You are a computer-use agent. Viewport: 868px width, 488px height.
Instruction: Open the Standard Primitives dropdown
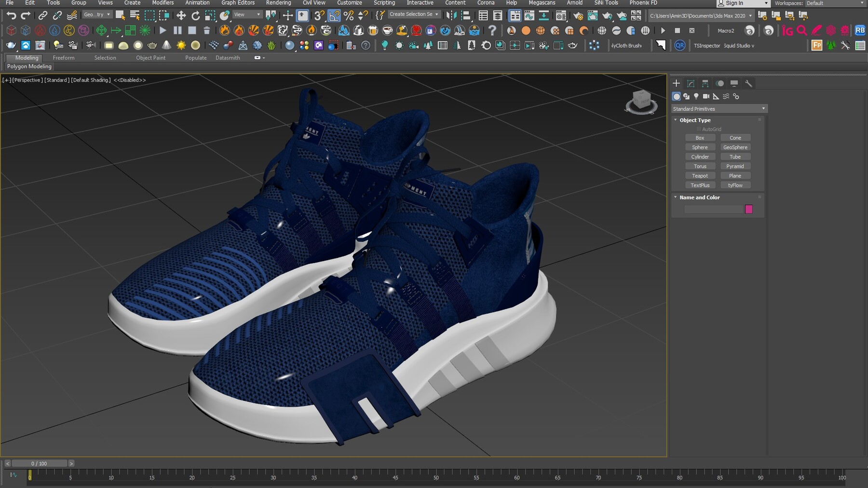point(719,108)
